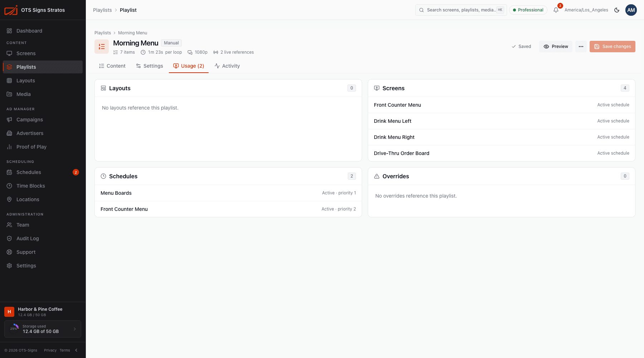Click the Morning Menu playlist icon
Viewport: 644px width, 358px height.
click(x=102, y=47)
